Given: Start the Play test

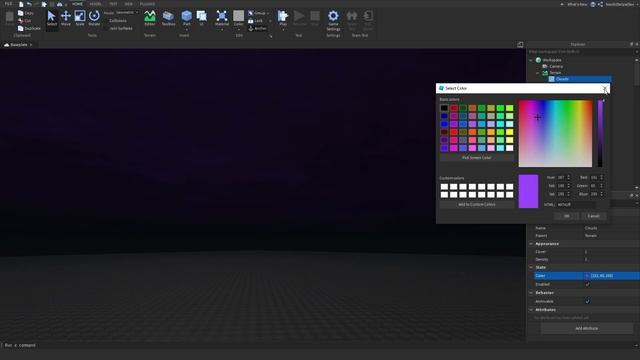Looking at the screenshot, I should pyautogui.click(x=283, y=18).
